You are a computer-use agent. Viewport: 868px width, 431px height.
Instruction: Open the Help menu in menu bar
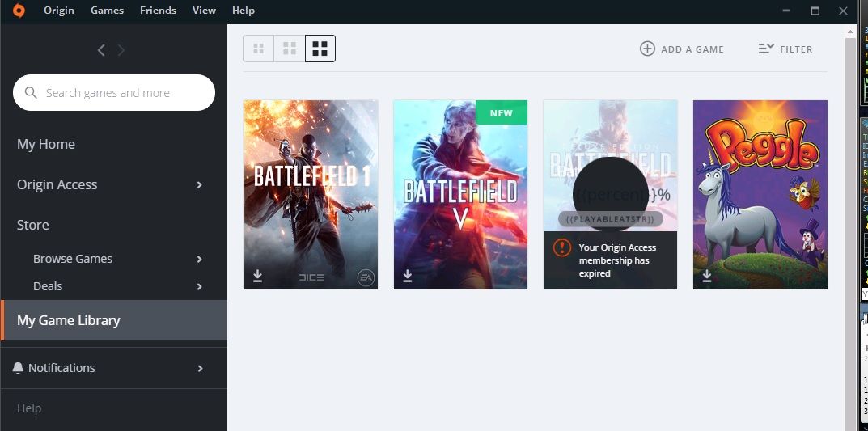(243, 11)
